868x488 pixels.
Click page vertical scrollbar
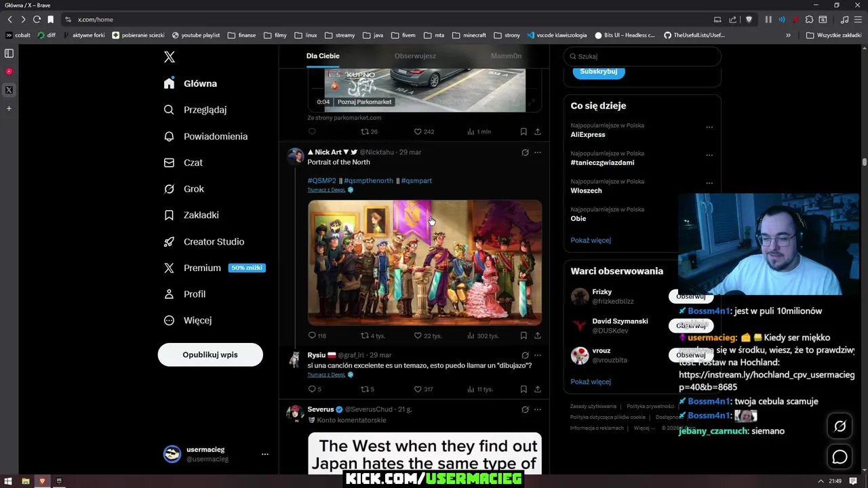coord(864,162)
